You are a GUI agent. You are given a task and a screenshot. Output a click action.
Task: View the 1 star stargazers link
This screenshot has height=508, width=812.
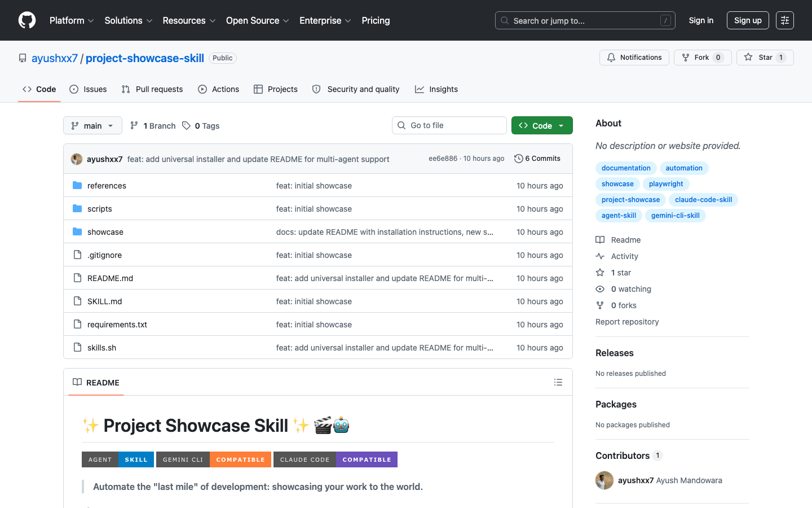point(614,273)
